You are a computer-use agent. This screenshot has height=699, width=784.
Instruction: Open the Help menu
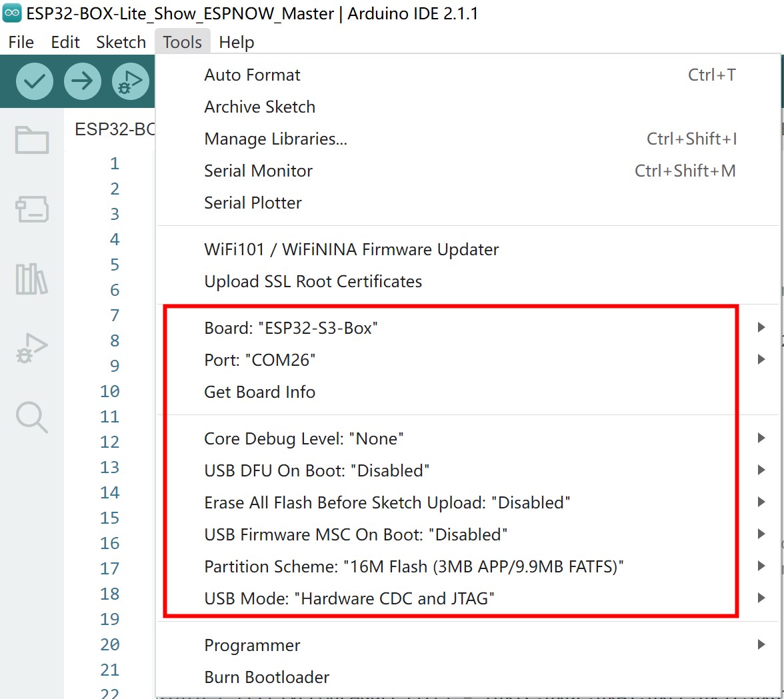pyautogui.click(x=237, y=42)
